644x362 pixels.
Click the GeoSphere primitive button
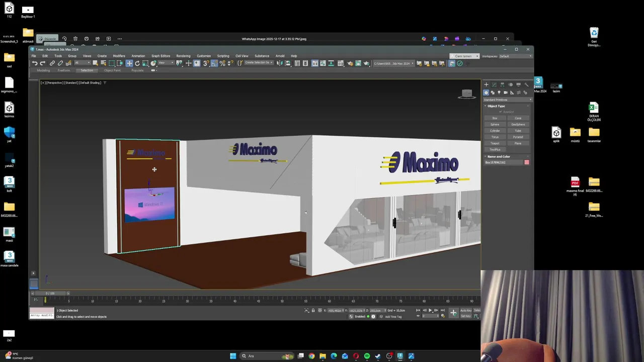518,124
